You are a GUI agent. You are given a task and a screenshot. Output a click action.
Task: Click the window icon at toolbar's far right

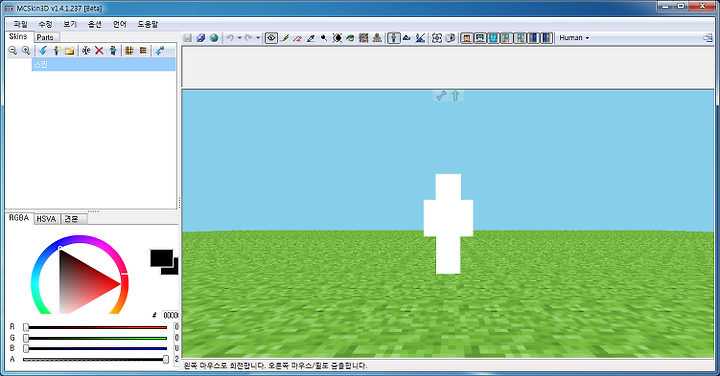708,38
